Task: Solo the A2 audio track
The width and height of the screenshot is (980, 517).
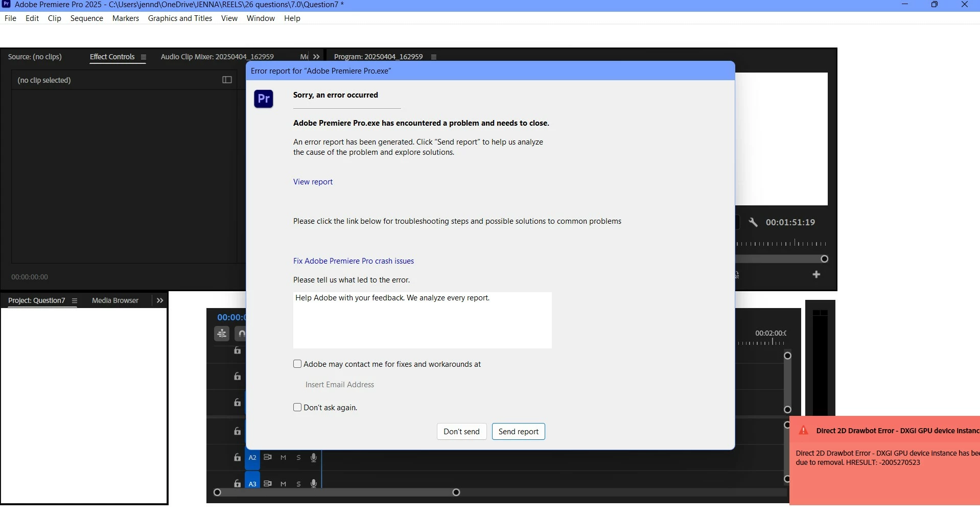Action: pyautogui.click(x=299, y=458)
